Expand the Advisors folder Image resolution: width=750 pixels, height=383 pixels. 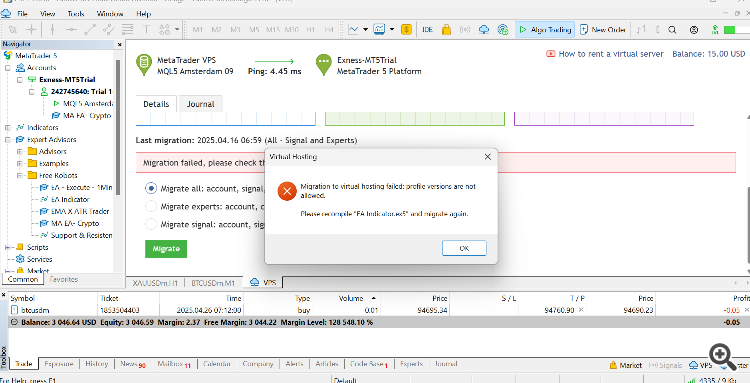tap(20, 152)
